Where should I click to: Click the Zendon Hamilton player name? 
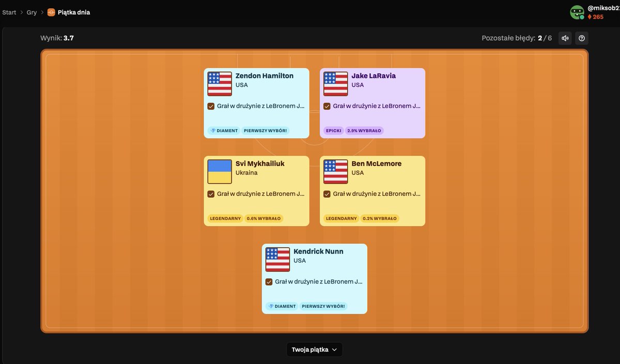pyautogui.click(x=265, y=76)
